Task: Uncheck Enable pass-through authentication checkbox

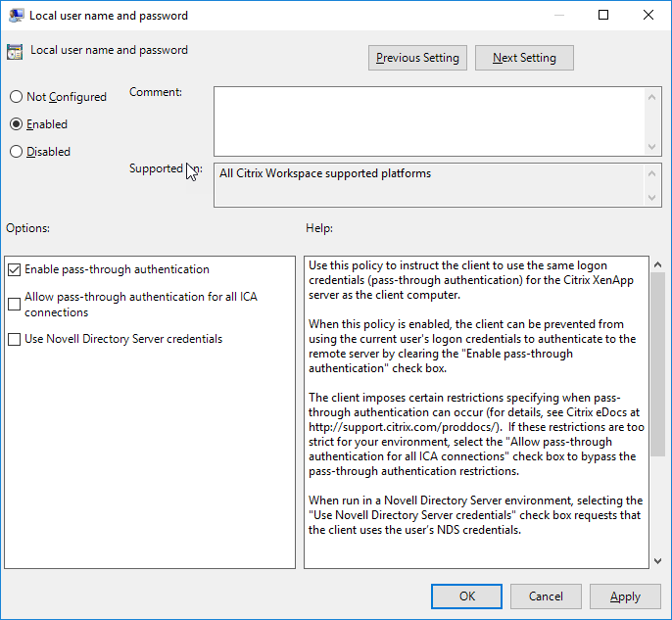Action: point(14,269)
